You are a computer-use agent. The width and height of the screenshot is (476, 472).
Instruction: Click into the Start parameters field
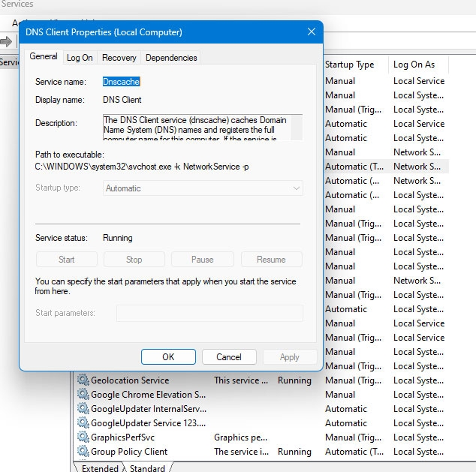[209, 313]
